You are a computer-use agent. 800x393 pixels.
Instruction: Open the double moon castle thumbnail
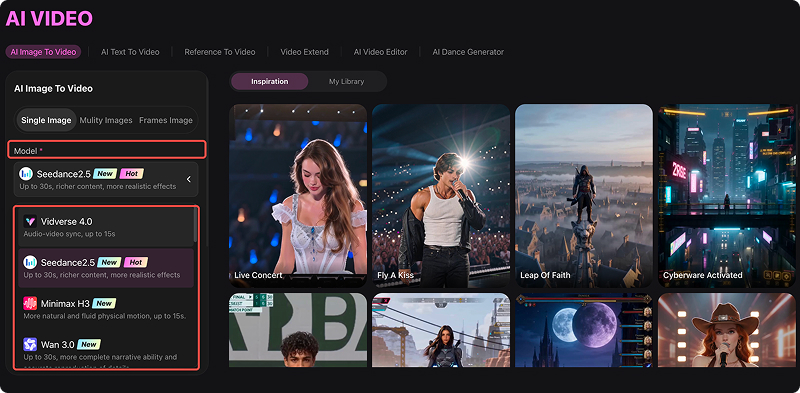[584, 330]
